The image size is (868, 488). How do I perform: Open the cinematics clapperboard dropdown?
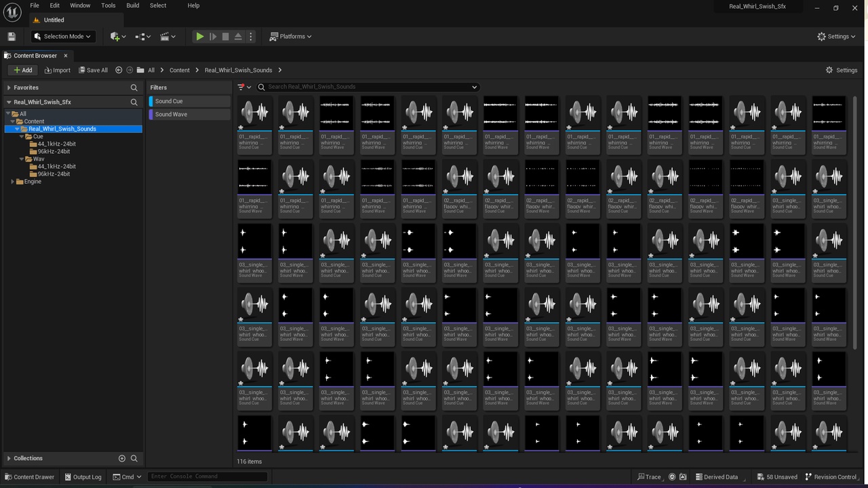pyautogui.click(x=168, y=37)
